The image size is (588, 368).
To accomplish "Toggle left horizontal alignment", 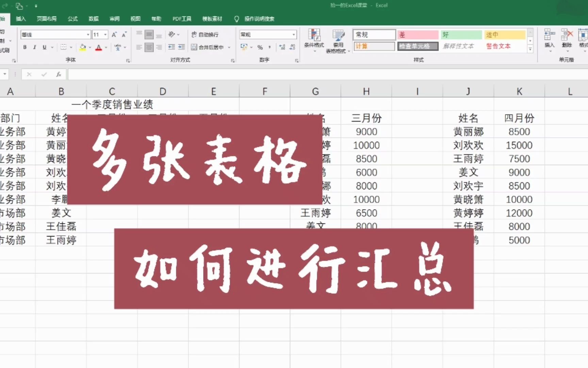I will point(139,47).
